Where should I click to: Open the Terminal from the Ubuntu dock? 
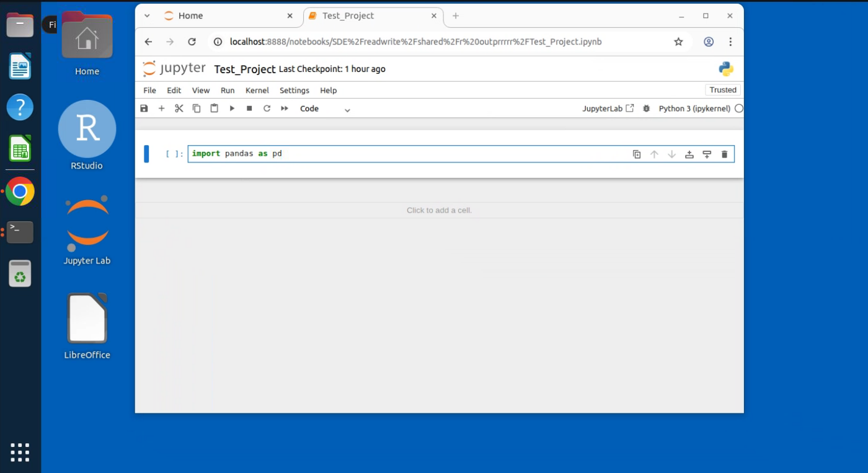20,232
